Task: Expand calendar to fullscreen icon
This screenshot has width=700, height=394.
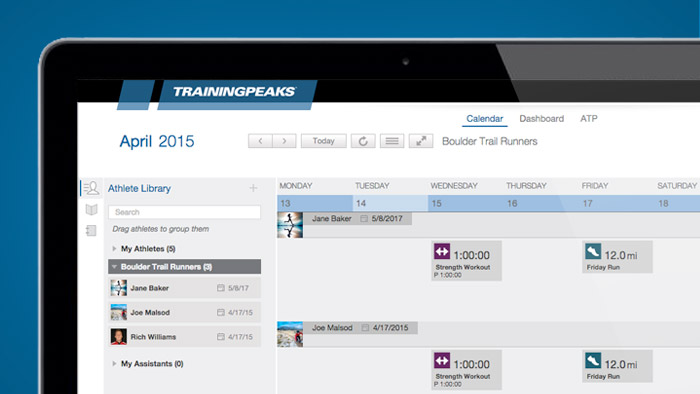Action: (x=421, y=141)
